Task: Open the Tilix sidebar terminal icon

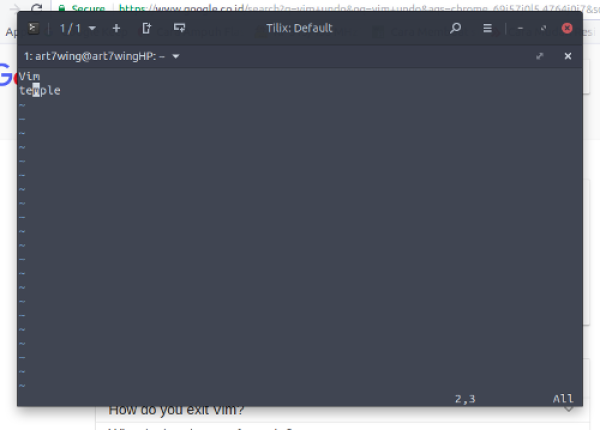Action: click(x=34, y=28)
